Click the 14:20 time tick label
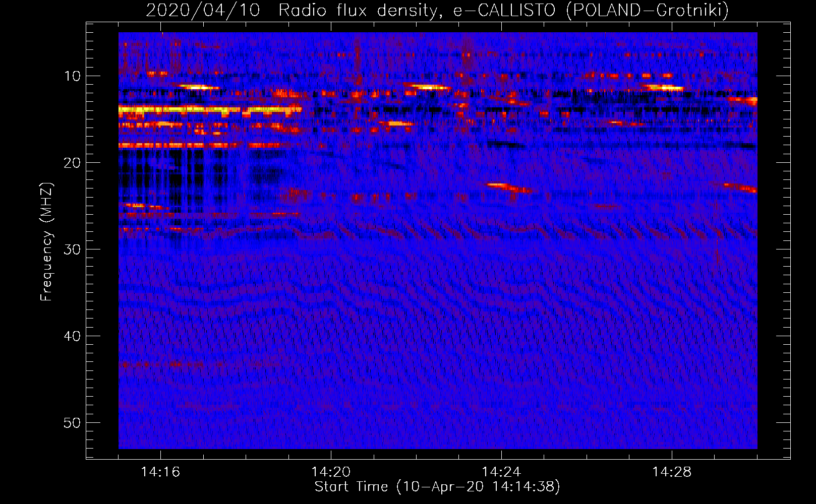The width and height of the screenshot is (816, 504). pyautogui.click(x=331, y=472)
